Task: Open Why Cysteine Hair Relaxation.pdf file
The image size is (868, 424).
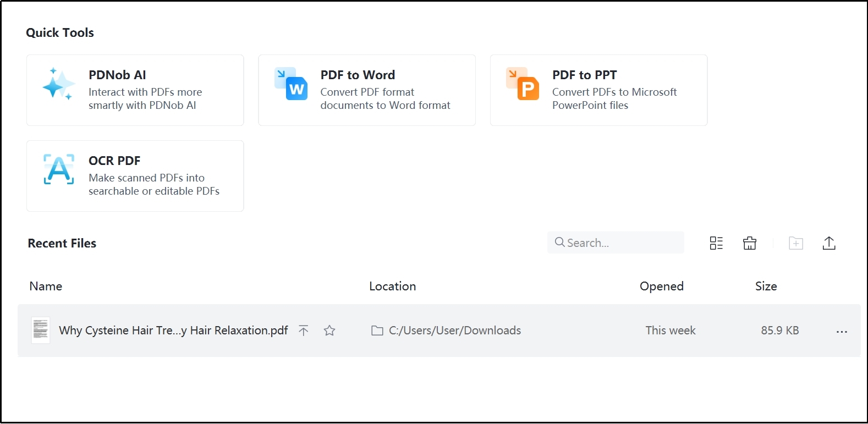Action: point(173,331)
